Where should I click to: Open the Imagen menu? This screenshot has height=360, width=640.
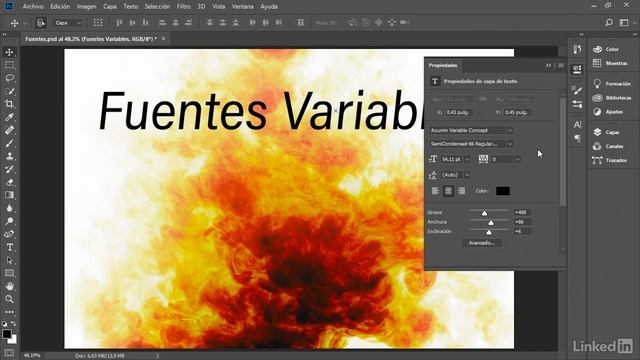[87, 7]
